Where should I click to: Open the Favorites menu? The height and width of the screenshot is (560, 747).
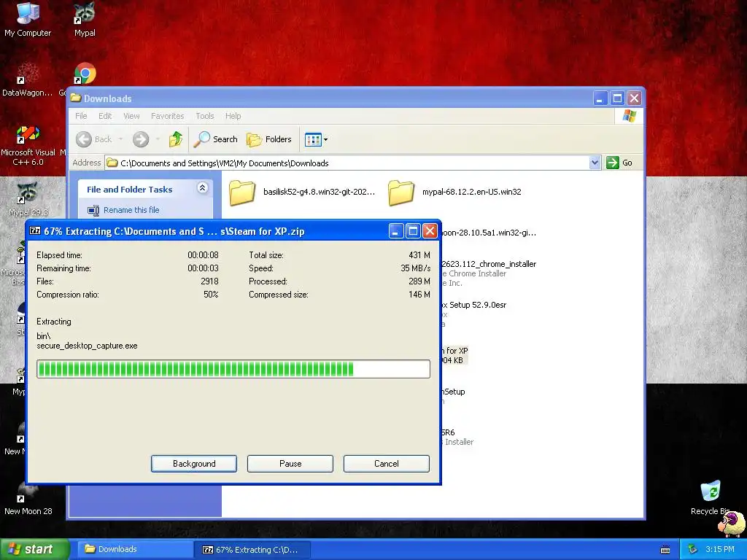167,116
